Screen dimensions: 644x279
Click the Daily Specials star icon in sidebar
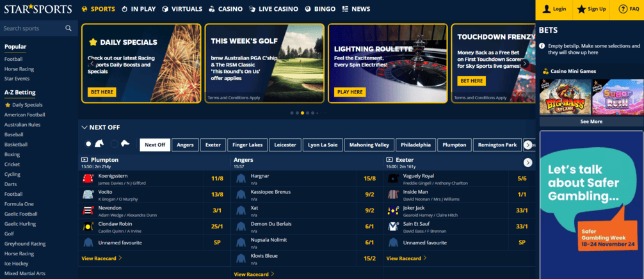tap(7, 105)
